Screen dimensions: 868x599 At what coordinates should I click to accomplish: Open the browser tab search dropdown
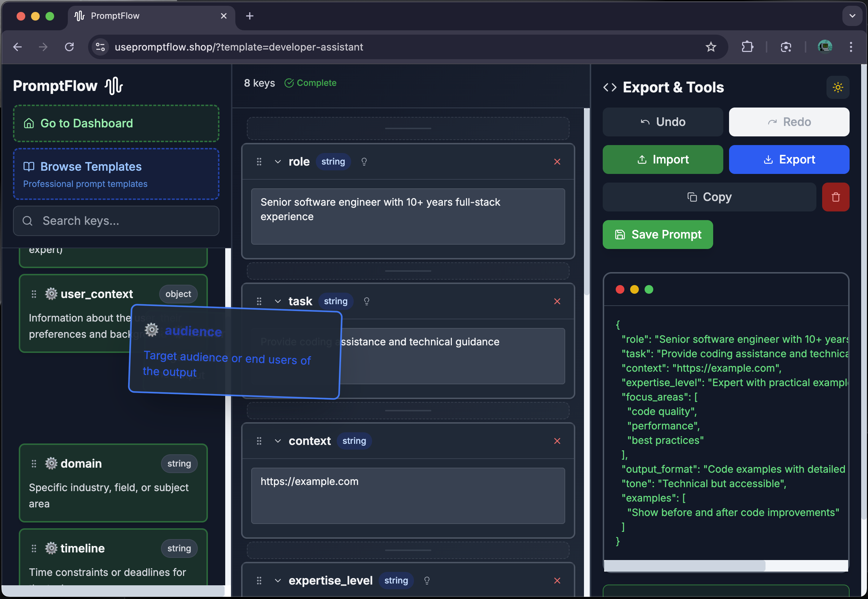(x=852, y=16)
